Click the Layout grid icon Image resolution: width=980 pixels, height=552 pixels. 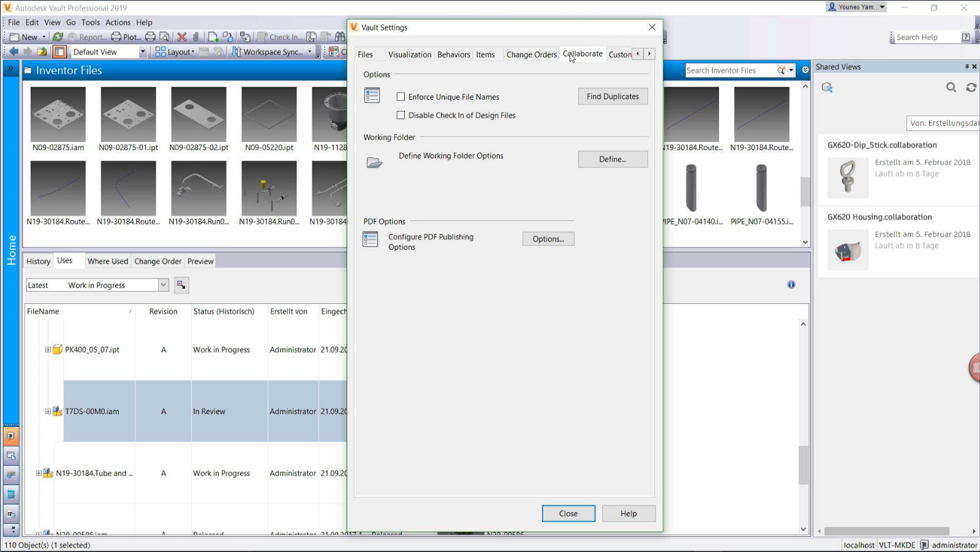click(x=160, y=51)
